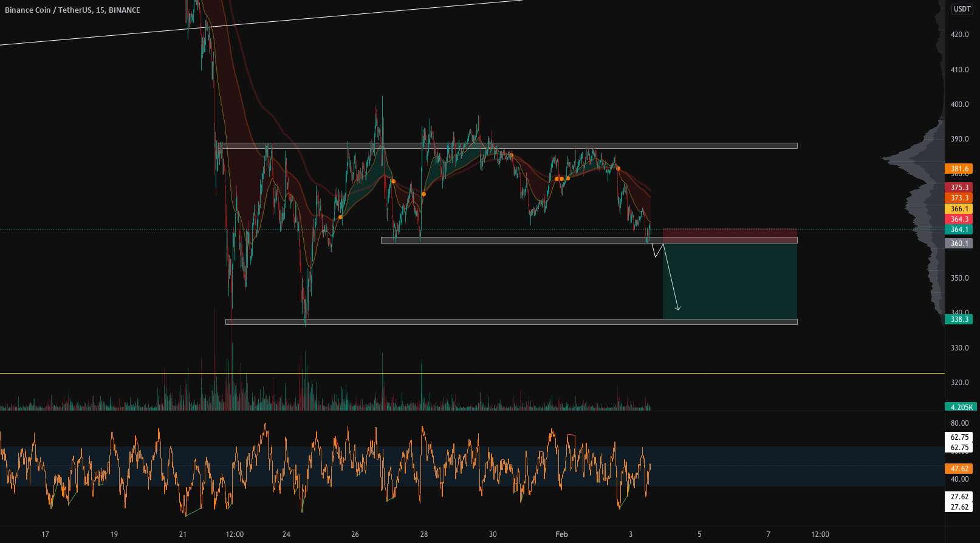The height and width of the screenshot is (543, 980).
Task: Click the date label 17 on time axis
Action: coord(45,534)
